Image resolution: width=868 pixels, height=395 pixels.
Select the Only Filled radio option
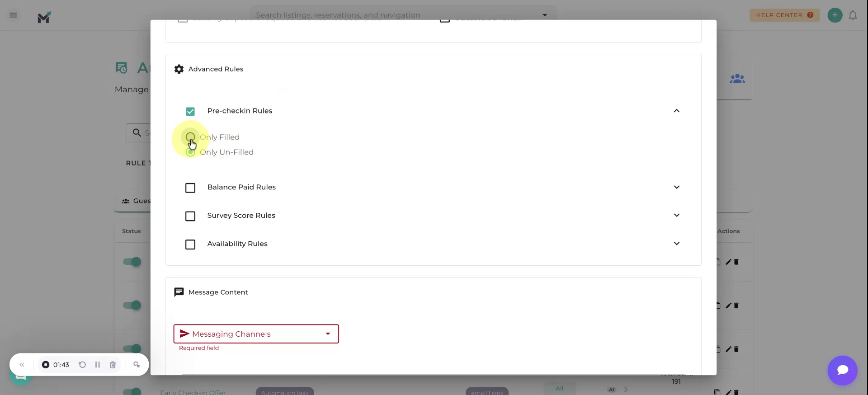(190, 137)
